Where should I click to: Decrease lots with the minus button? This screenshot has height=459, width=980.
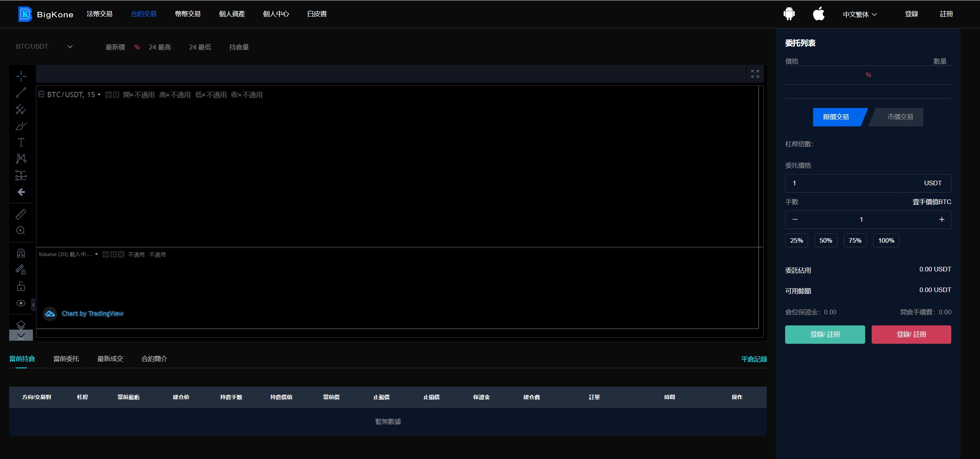[795, 220]
